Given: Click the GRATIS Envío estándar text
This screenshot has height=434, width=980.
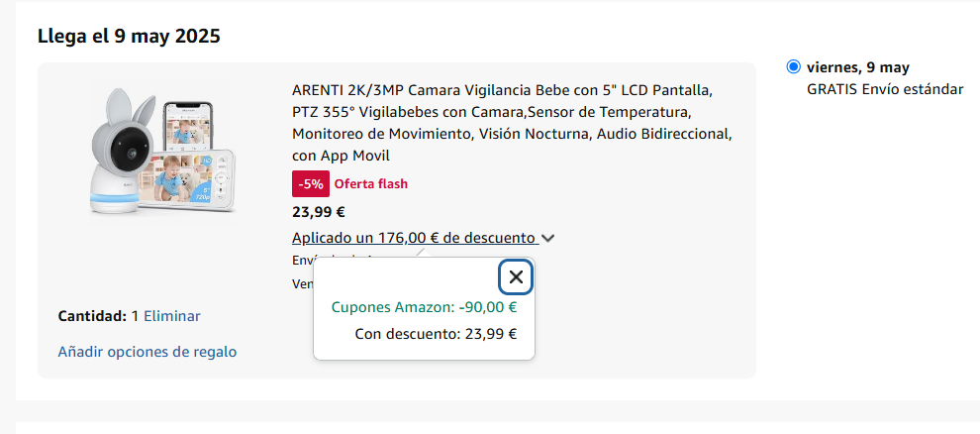Looking at the screenshot, I should point(885,89).
